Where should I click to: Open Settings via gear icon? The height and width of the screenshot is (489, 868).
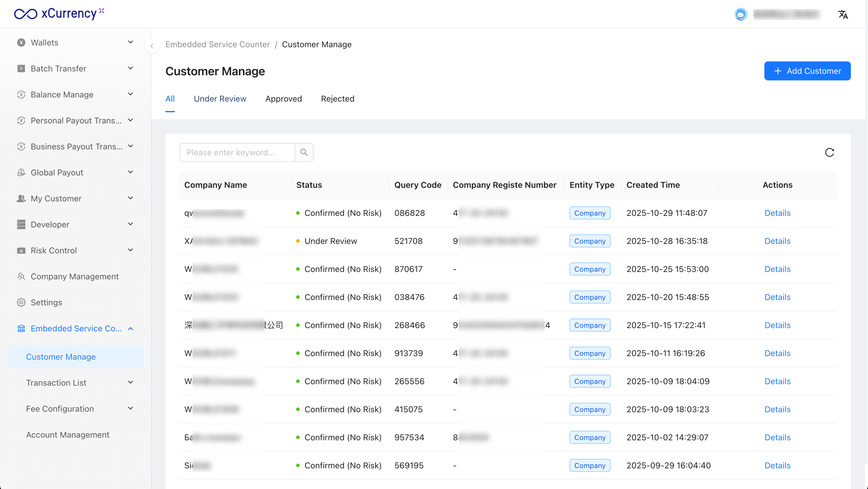[x=21, y=302]
